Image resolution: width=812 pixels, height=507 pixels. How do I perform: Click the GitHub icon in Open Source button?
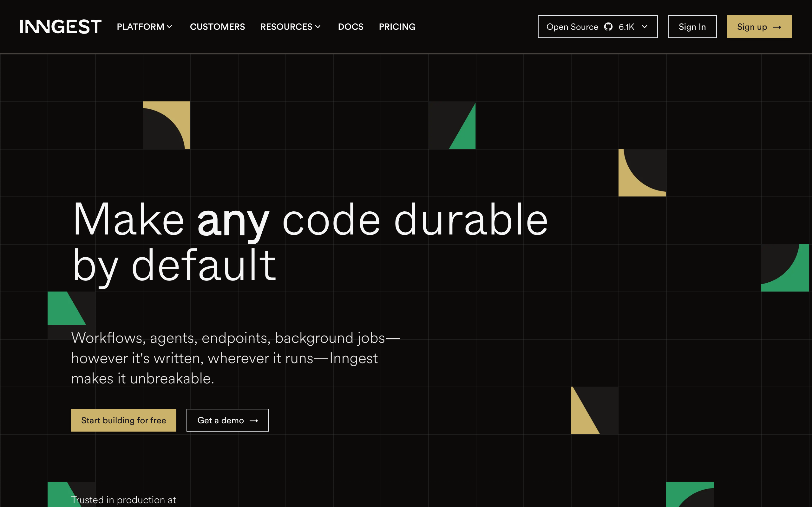[x=608, y=27]
